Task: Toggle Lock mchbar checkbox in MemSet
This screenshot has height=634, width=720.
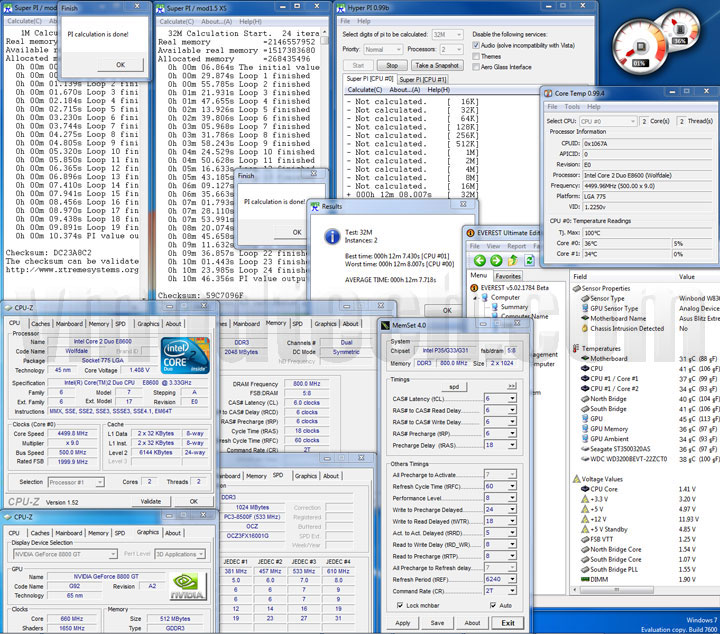Action: coord(400,606)
